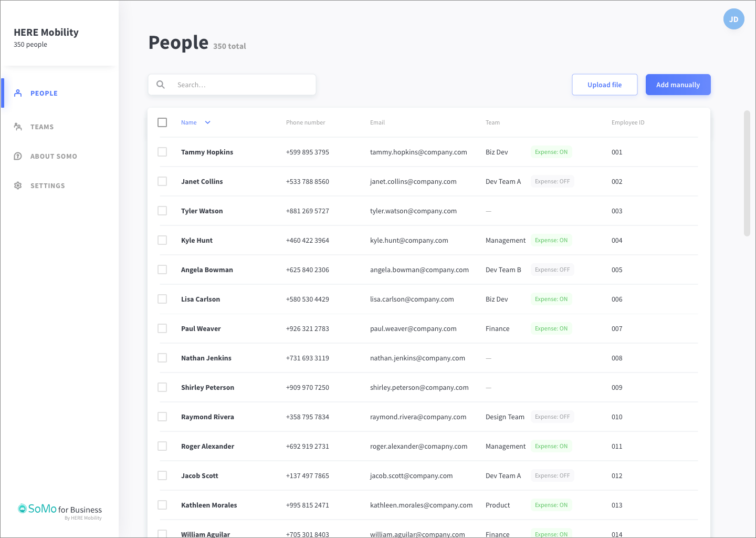
Task: Open the JD user avatar
Action: [734, 19]
